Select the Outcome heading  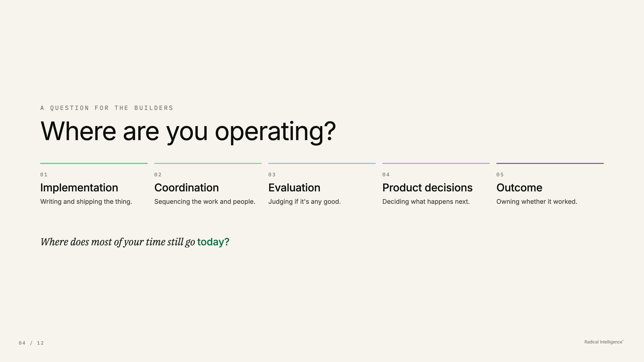(519, 188)
